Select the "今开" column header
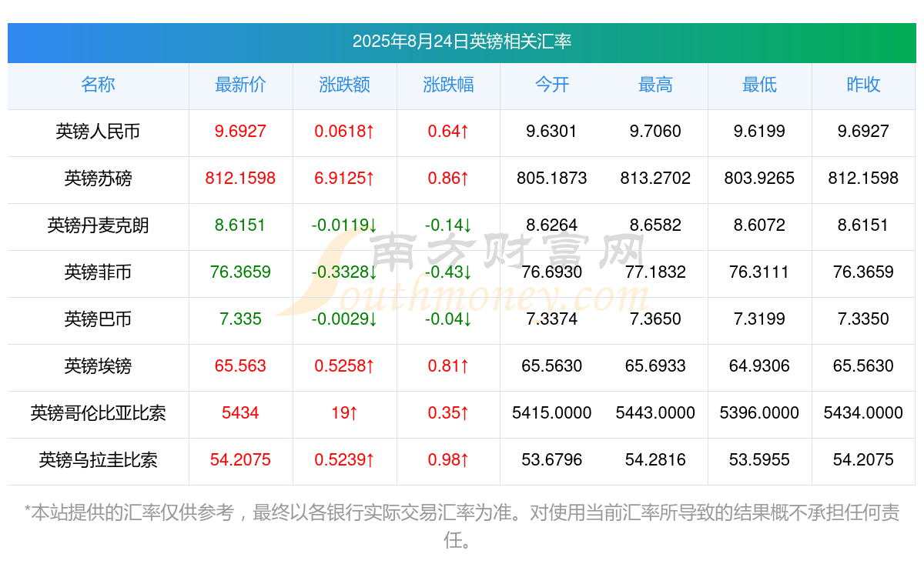Viewport: 924px width, 564px height. pyautogui.click(x=552, y=85)
